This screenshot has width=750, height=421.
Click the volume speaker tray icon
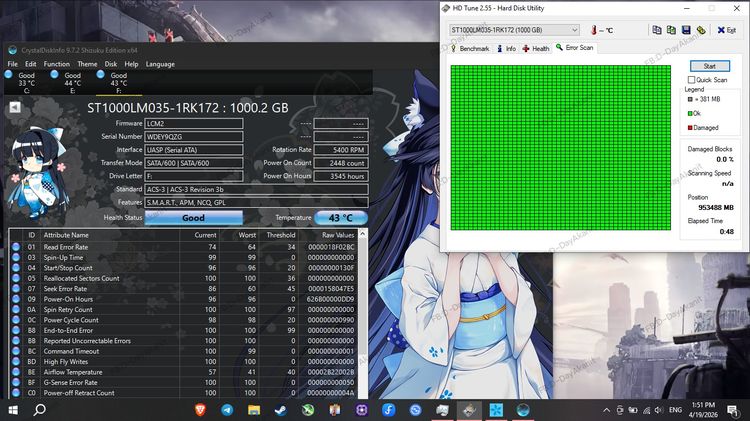coord(659,410)
